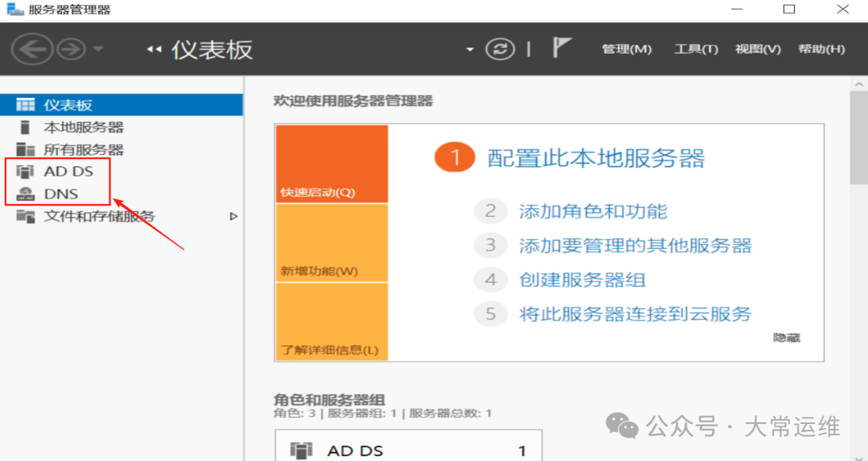Viewport: 868px width, 461px height.
Task: Open the 管理(M) menu
Action: tap(627, 49)
